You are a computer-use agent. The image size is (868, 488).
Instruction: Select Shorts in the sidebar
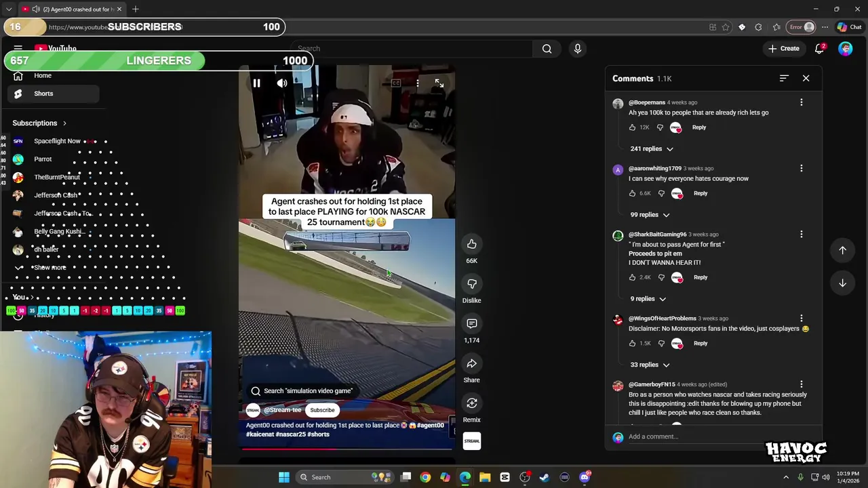click(x=54, y=94)
